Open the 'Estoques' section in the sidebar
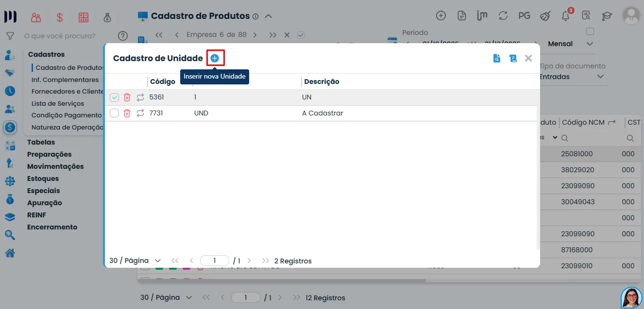 click(x=42, y=178)
